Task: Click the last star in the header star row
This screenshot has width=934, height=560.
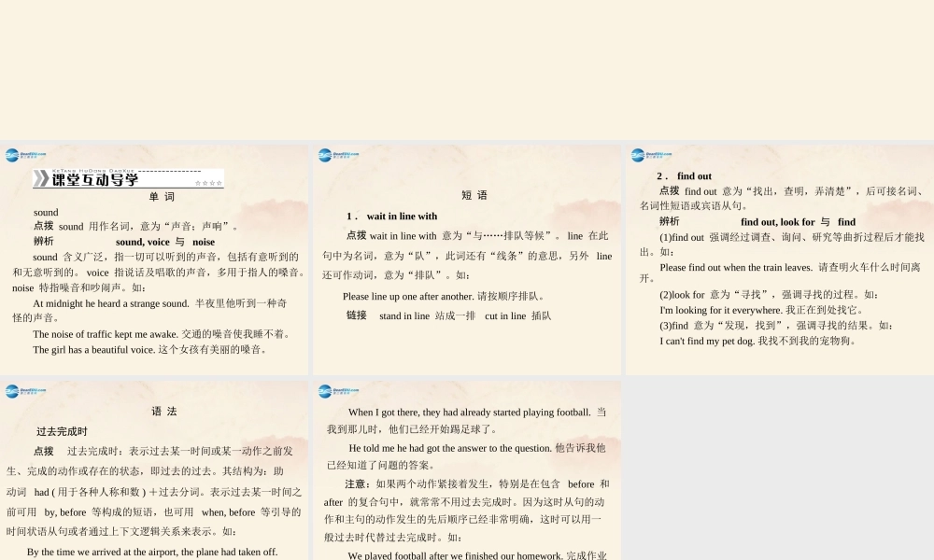Action: pos(219,181)
